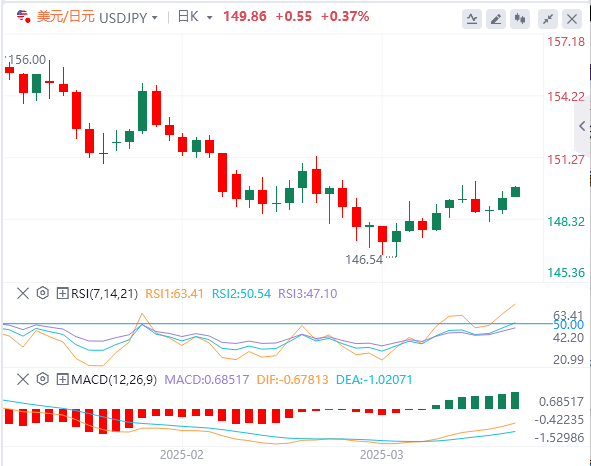Click the USD/JPY flag icon
Viewport: 591px width, 466px height.
tap(23, 17)
